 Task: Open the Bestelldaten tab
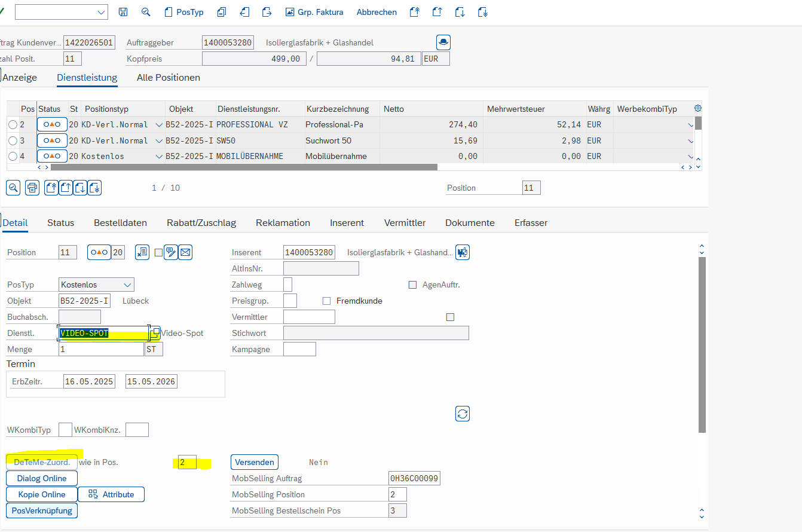pyautogui.click(x=120, y=222)
